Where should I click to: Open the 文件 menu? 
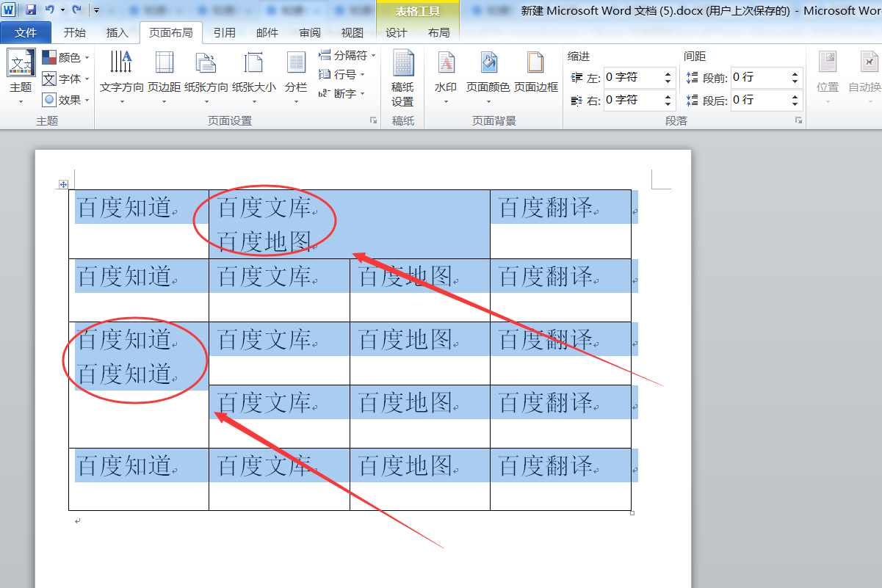coord(26,32)
